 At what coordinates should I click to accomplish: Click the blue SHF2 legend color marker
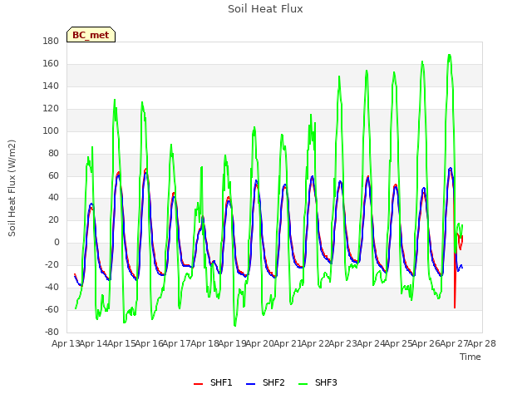[x=250, y=384]
